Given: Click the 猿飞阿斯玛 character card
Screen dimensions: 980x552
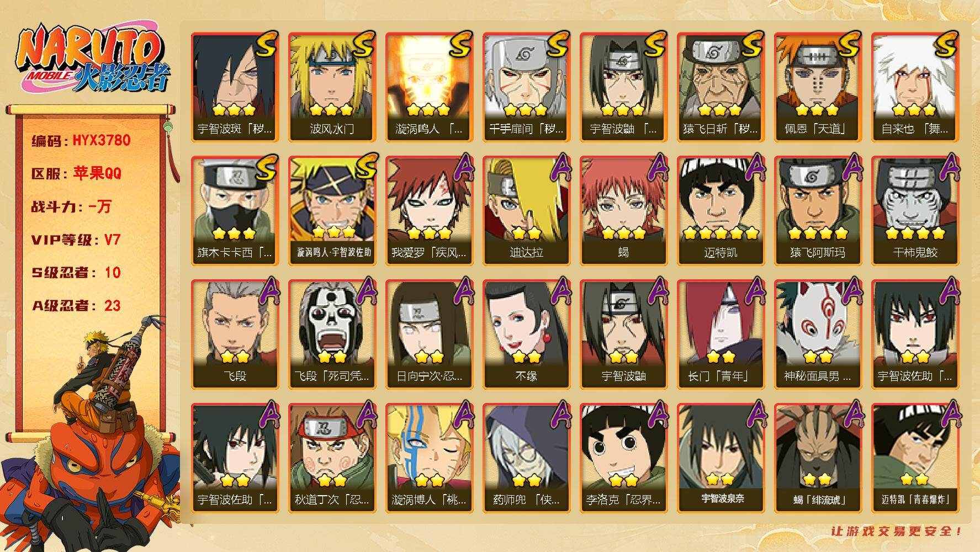Looking at the screenshot, I should (818, 211).
